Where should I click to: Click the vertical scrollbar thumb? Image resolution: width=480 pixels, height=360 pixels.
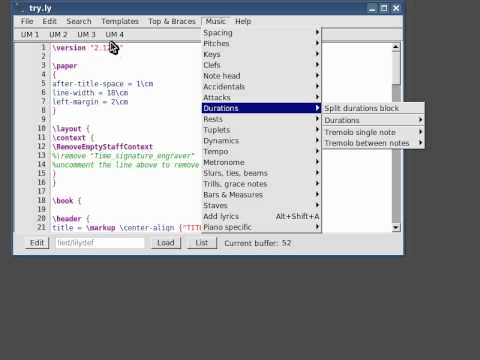pos(396,68)
